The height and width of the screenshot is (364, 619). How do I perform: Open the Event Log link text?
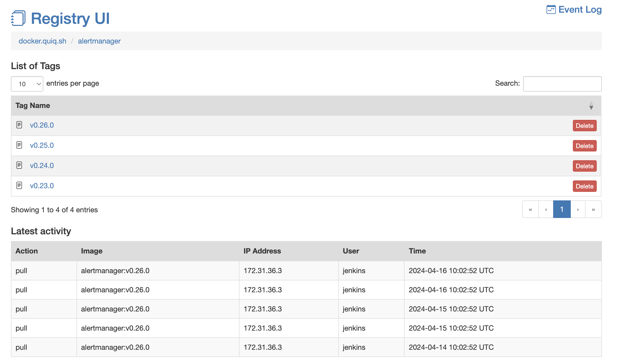(x=580, y=10)
